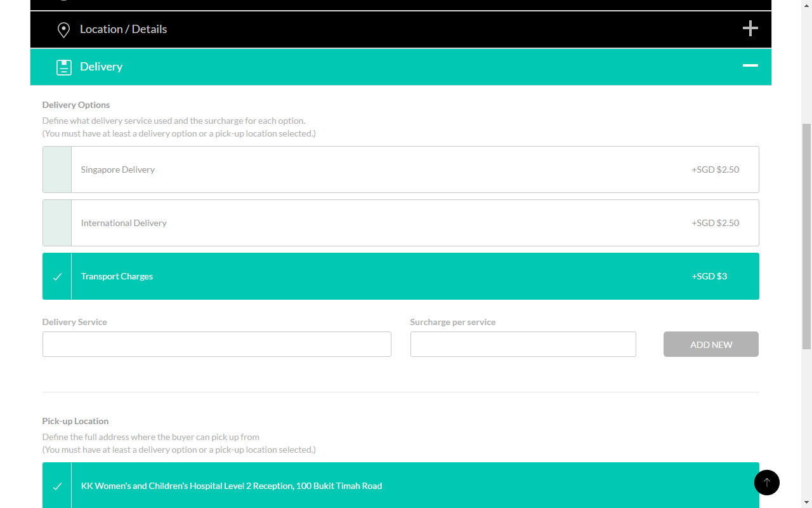Click the Delivery Service input field
This screenshot has height=508, width=812.
point(217,344)
